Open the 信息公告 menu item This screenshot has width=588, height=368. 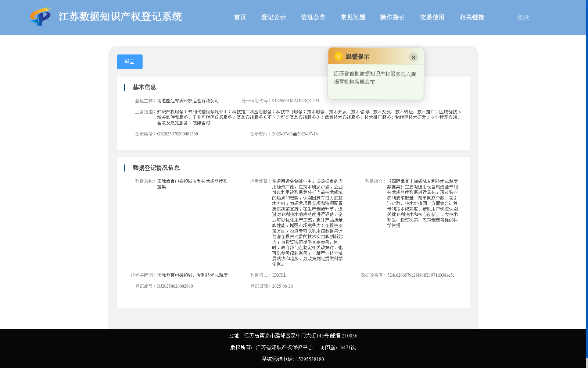tap(313, 17)
